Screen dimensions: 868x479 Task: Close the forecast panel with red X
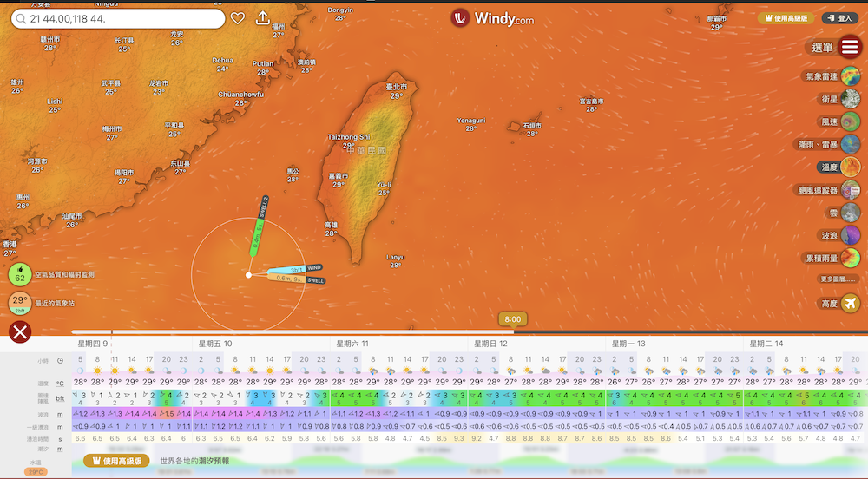(20, 331)
